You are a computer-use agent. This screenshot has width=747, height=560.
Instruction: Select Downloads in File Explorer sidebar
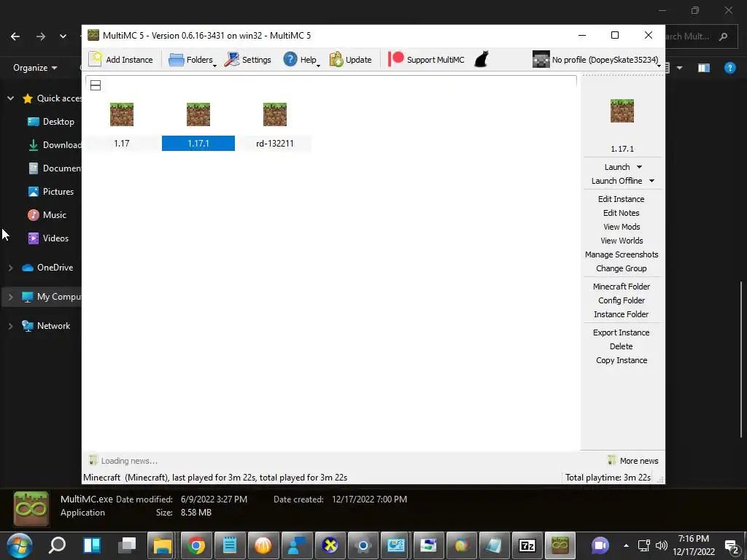[55, 145]
